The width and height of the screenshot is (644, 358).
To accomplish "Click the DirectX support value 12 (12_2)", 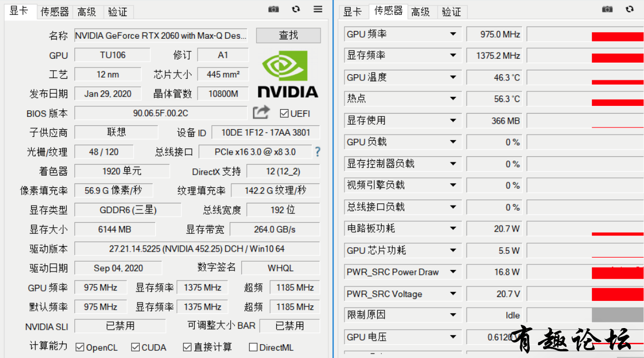I will (283, 171).
